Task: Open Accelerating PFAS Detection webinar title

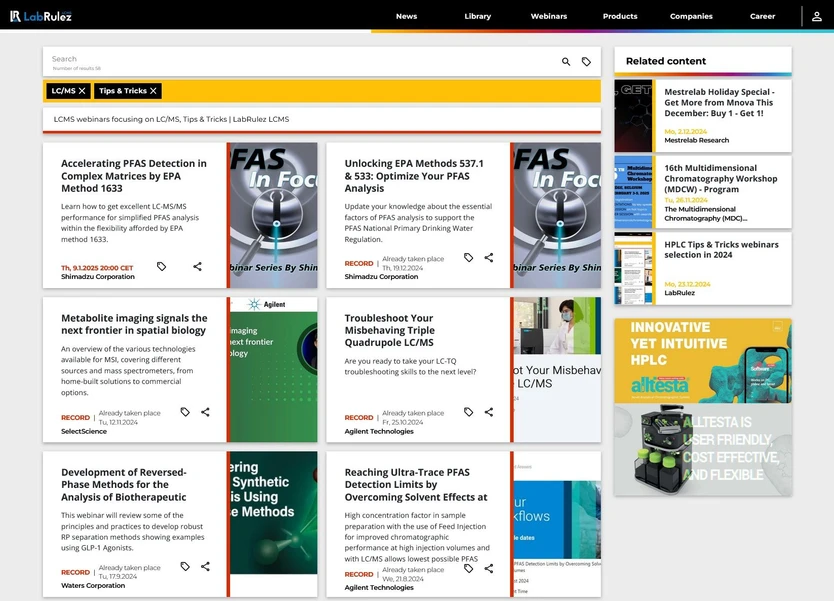Action: (134, 176)
